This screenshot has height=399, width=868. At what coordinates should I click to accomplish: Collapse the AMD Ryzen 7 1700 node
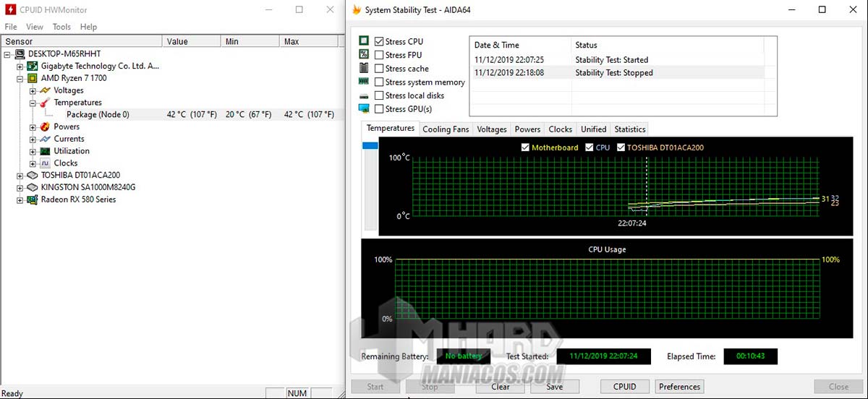tap(20, 78)
